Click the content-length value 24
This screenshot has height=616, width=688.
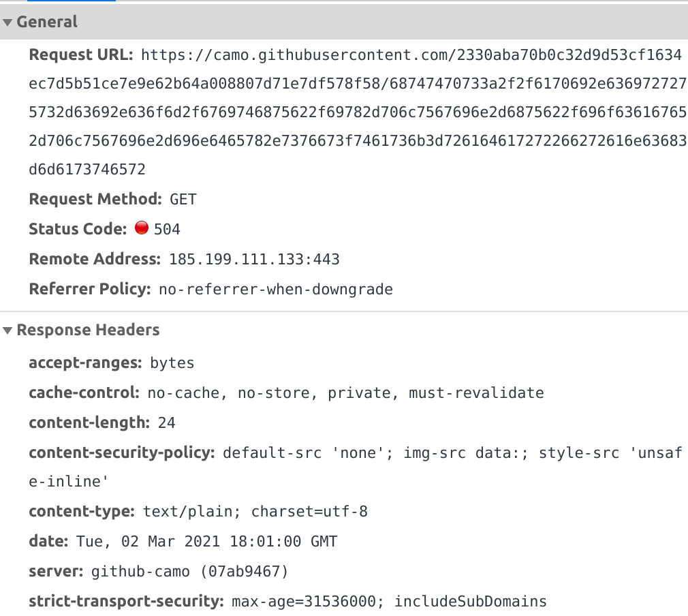(168, 422)
